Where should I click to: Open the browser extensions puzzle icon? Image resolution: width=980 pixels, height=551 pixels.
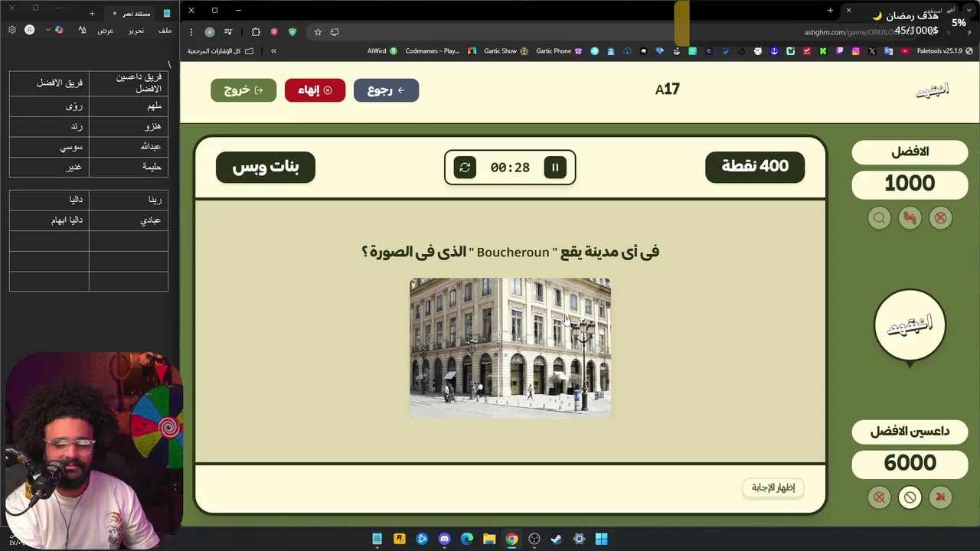(256, 32)
